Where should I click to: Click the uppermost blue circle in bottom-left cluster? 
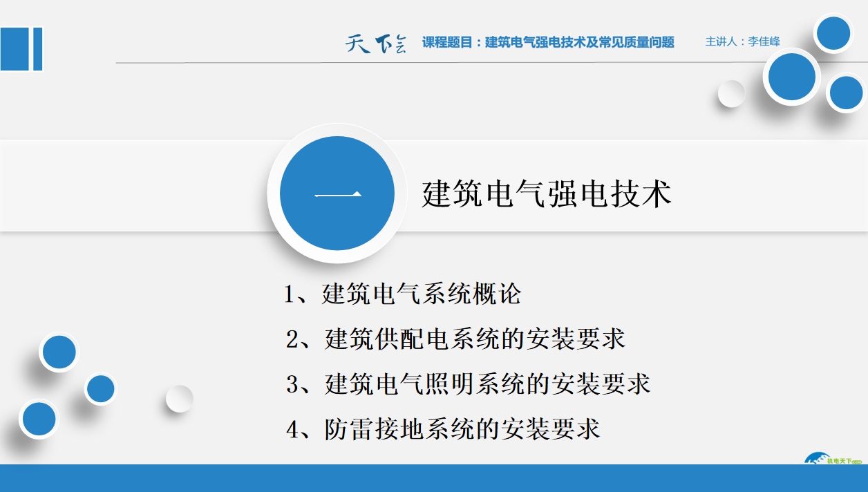click(x=59, y=352)
